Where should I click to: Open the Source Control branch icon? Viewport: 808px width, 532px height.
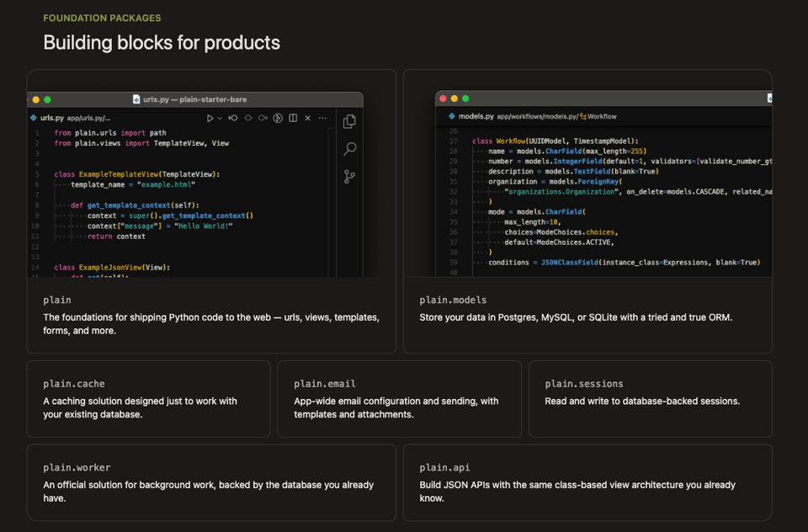(349, 177)
